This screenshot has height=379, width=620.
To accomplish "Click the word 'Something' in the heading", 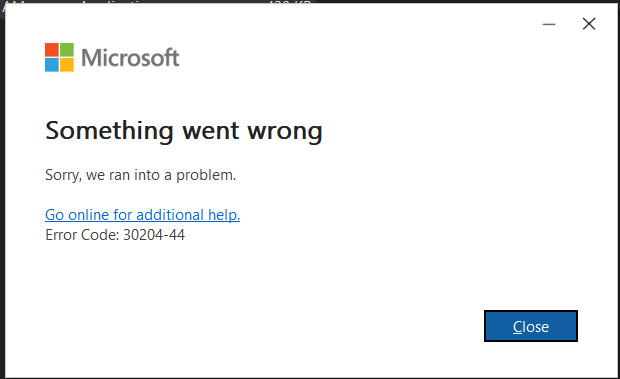I will pyautogui.click(x=109, y=131).
